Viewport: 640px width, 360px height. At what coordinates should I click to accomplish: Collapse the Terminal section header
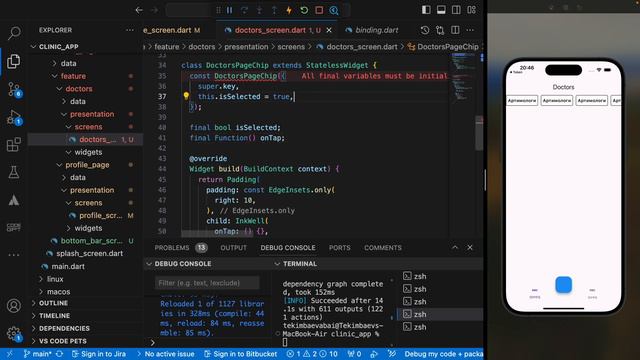(300, 264)
